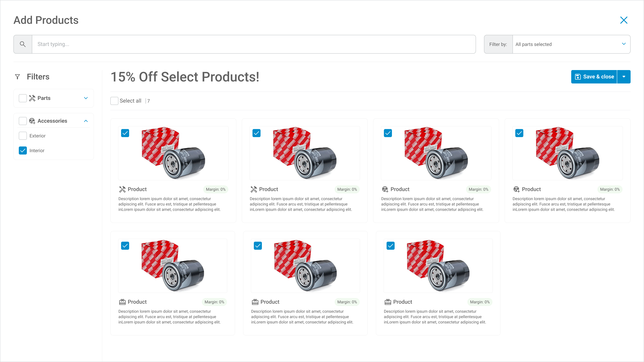Collapse the Accessories filter group
644x362 pixels.
(x=86, y=121)
